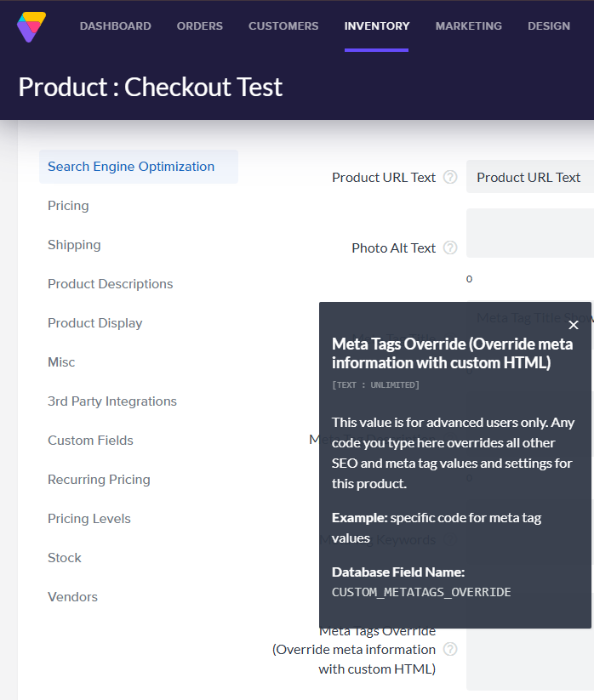Screen dimensions: 594x700
Task: Switch to the Design menu
Action: click(x=549, y=26)
